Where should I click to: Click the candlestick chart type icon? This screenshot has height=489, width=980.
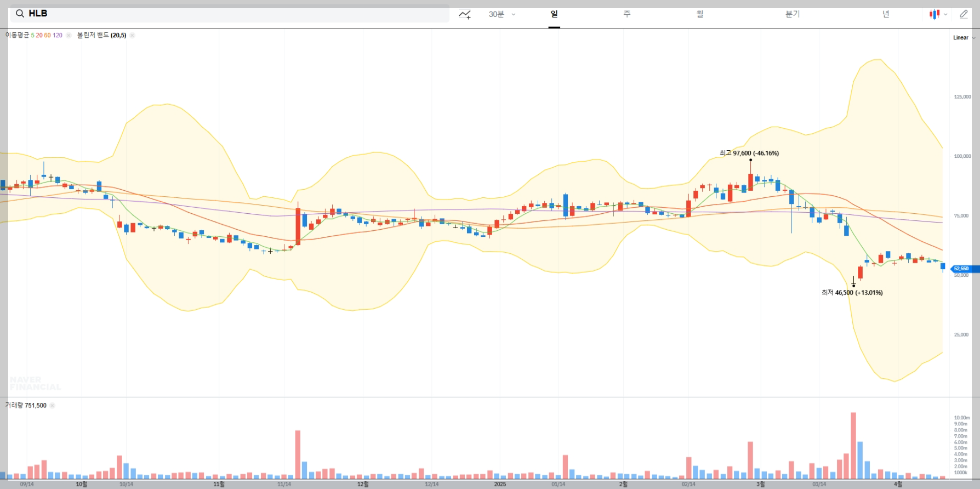click(x=935, y=14)
